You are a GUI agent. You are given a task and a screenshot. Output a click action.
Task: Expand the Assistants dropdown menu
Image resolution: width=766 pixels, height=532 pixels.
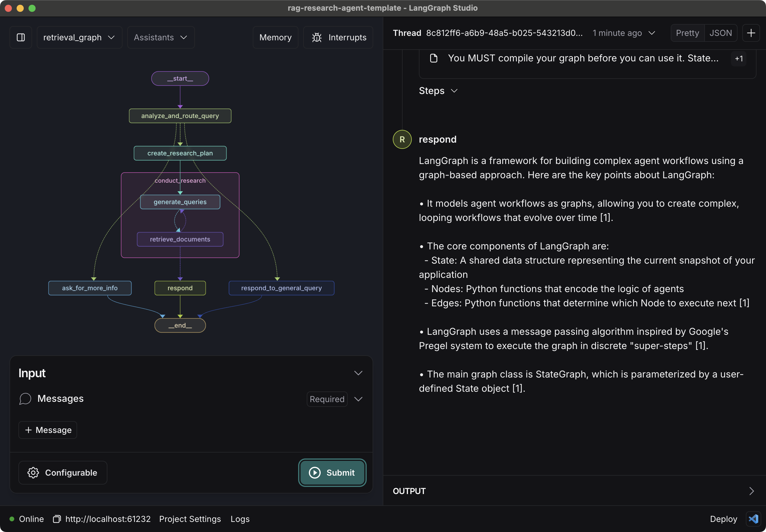pyautogui.click(x=160, y=37)
